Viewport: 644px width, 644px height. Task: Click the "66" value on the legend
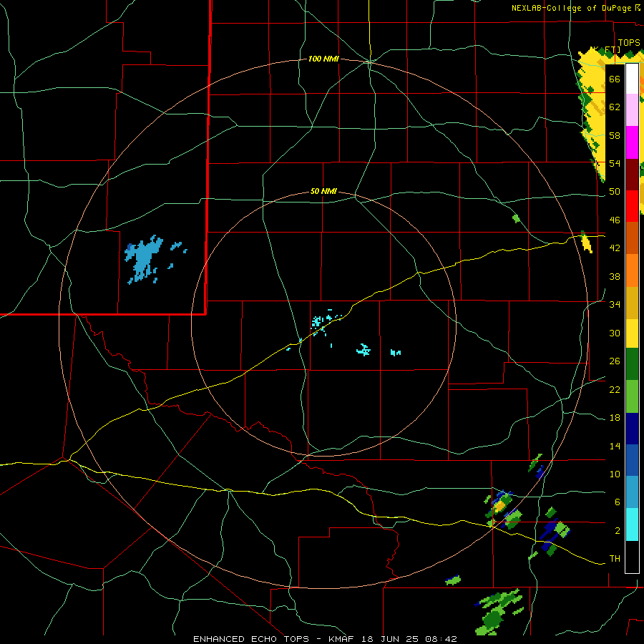(x=615, y=79)
